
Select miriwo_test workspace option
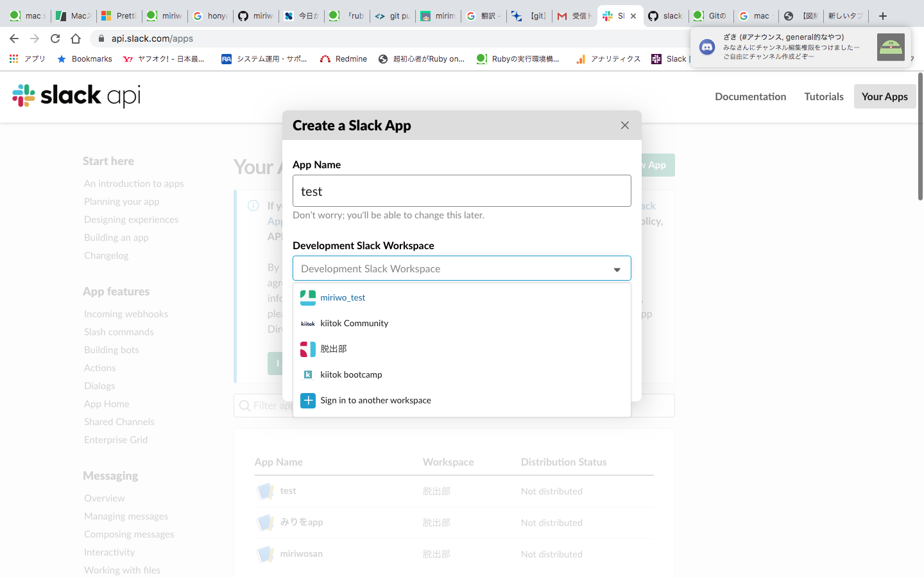coord(462,297)
